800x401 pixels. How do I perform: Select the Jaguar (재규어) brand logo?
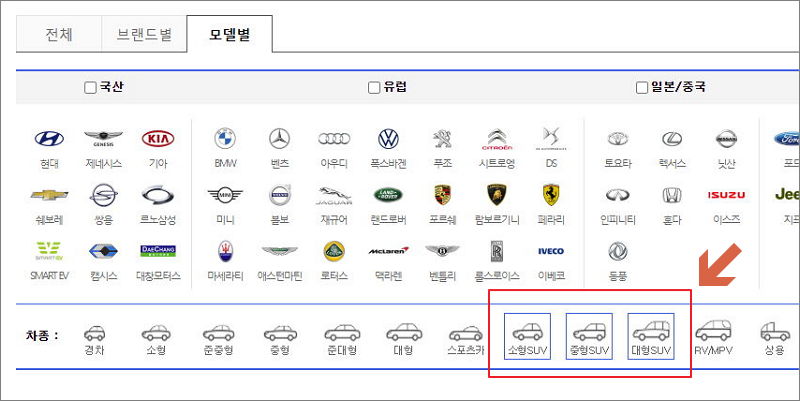334,195
